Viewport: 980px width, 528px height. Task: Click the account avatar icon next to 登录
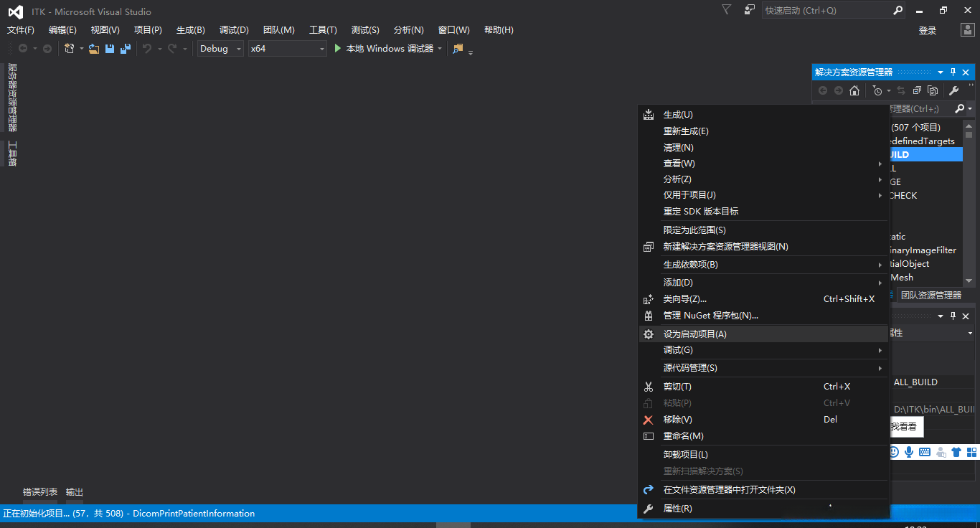[968, 29]
